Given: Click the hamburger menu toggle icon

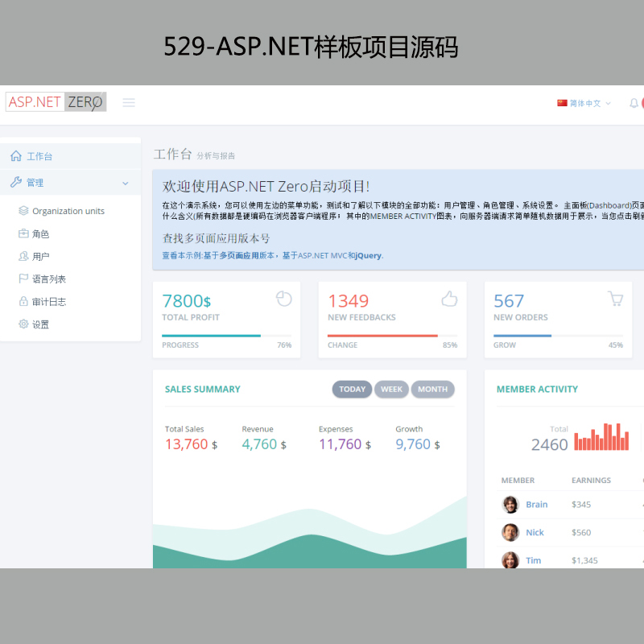Looking at the screenshot, I should pos(129,102).
